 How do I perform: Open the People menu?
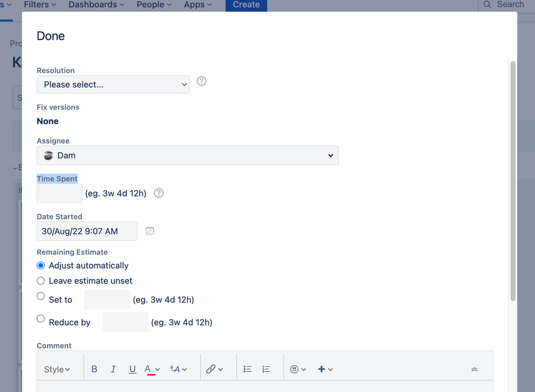pyautogui.click(x=154, y=5)
